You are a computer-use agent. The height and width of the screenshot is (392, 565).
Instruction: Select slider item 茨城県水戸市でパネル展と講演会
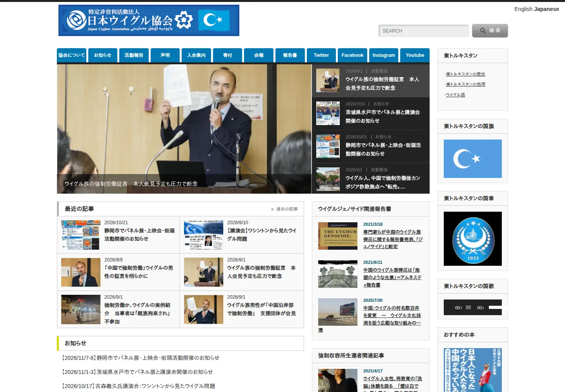(x=371, y=114)
